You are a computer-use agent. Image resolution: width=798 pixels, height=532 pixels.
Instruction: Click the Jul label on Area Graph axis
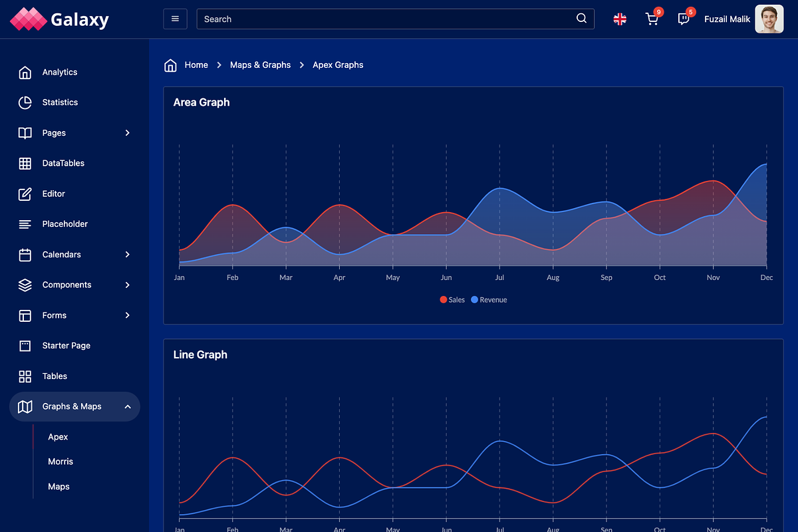point(499,277)
